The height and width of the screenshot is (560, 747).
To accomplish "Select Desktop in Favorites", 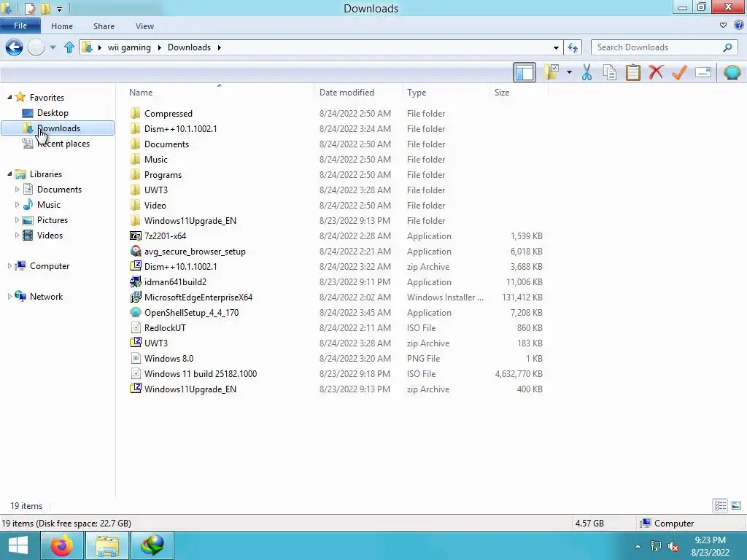I will point(53,113).
